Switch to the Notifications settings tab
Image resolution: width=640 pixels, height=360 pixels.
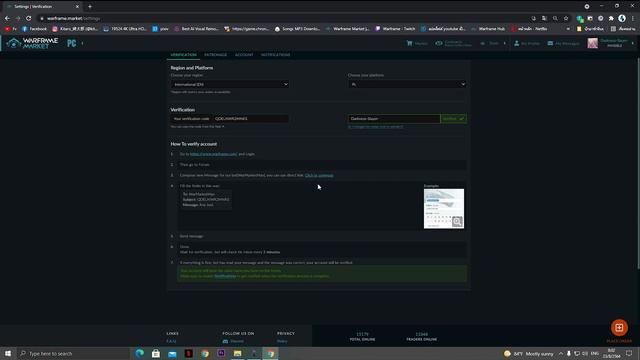click(276, 55)
